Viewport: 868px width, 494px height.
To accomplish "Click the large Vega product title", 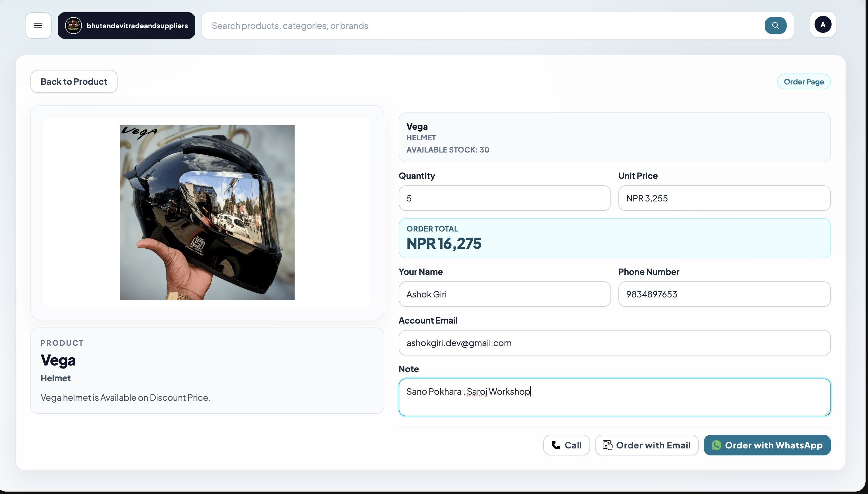I will 58,360.
